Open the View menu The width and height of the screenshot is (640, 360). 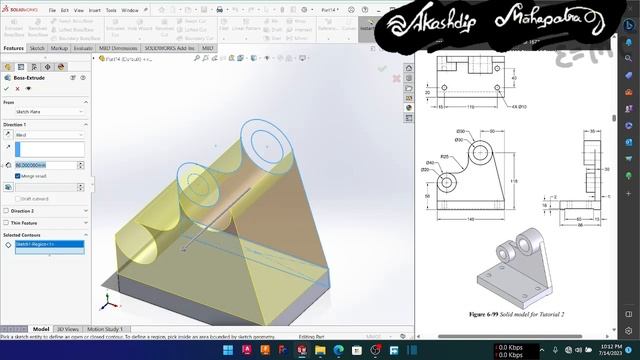[79, 10]
